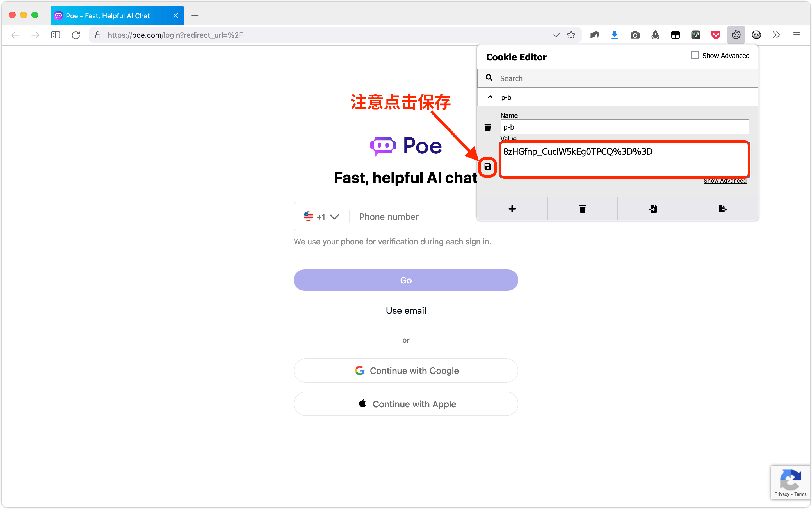
Task: Open the Cookie Editor extension toolbar icon
Action: click(x=736, y=35)
